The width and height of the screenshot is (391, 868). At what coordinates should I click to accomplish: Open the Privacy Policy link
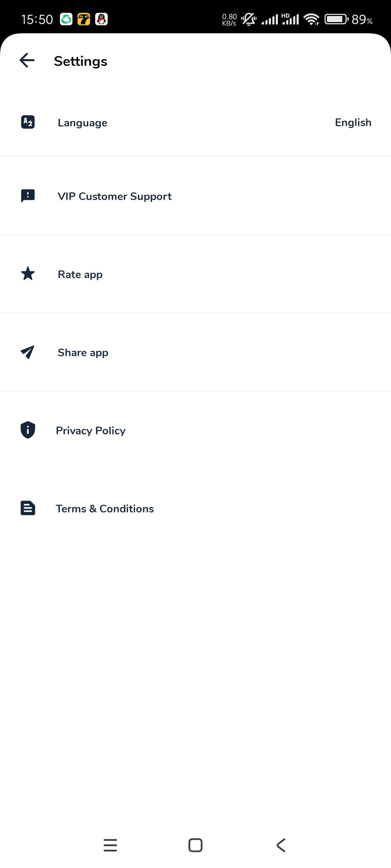195,430
